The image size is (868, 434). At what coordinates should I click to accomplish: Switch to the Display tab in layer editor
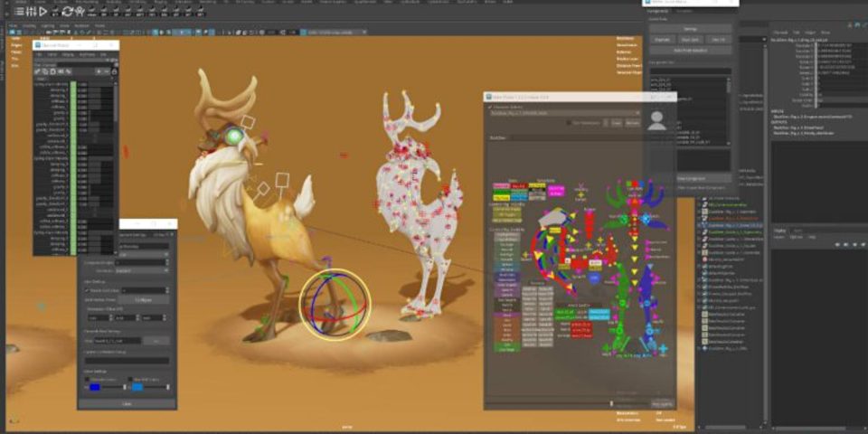pos(780,231)
